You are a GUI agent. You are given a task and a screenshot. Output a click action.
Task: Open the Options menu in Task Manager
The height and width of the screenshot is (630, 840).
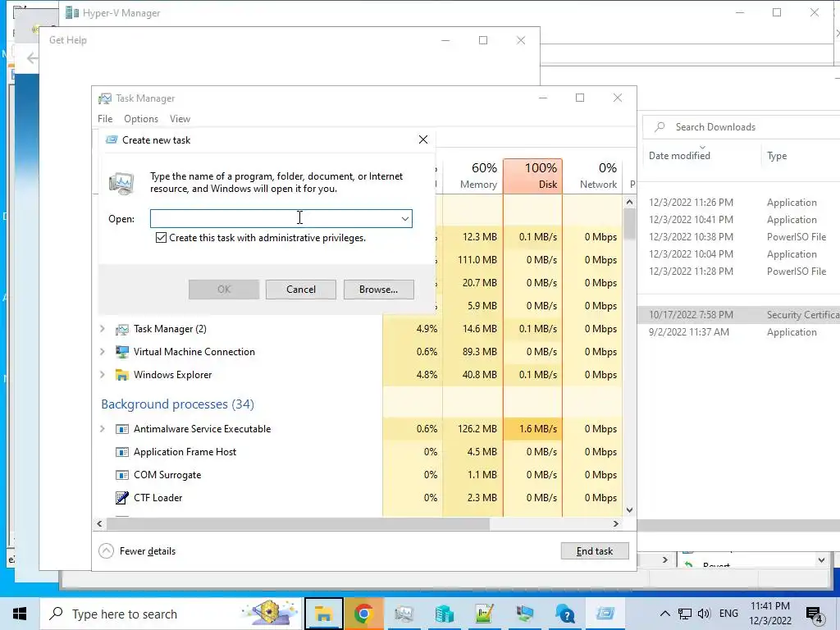[141, 119]
